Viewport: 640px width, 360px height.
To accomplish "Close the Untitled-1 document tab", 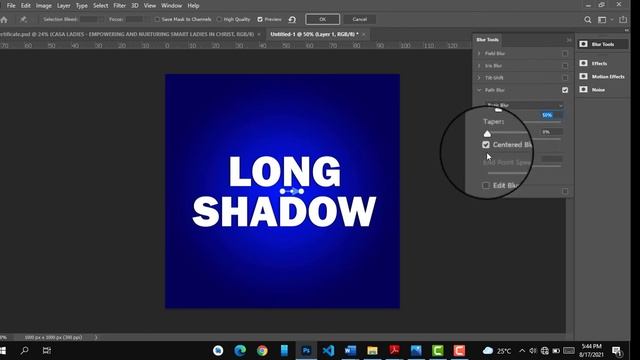I will [x=364, y=34].
